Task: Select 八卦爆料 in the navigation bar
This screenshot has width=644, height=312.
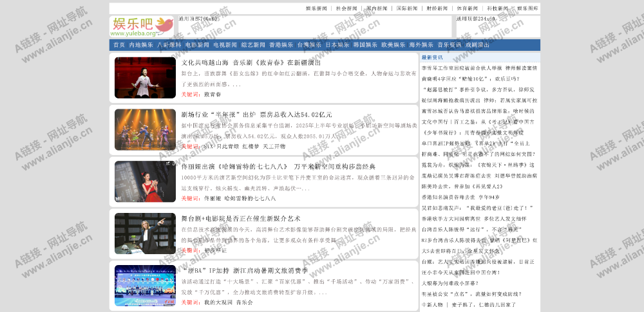Action: [x=169, y=45]
